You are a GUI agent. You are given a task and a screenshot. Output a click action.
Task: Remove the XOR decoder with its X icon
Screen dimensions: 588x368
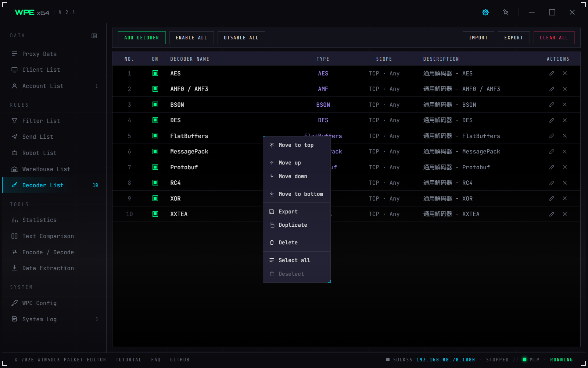click(565, 198)
